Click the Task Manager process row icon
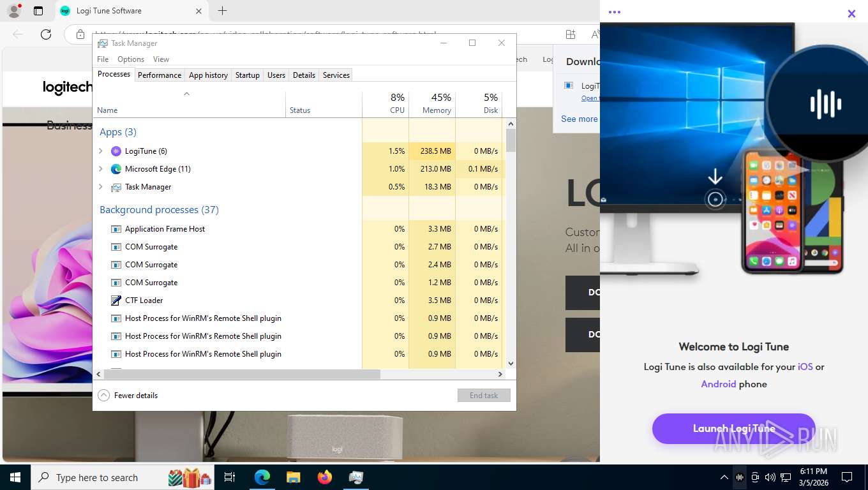The image size is (868, 490). (116, 187)
